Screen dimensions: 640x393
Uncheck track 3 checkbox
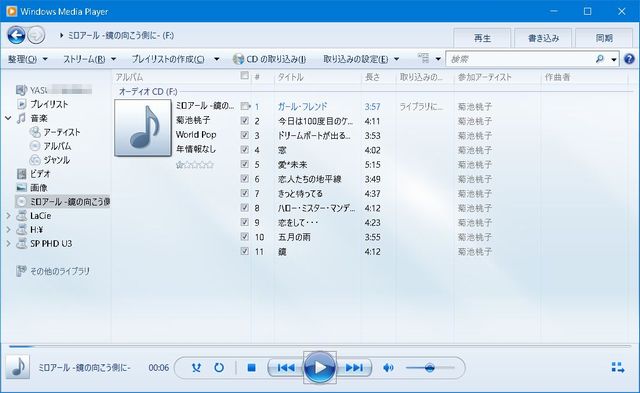pos(244,135)
